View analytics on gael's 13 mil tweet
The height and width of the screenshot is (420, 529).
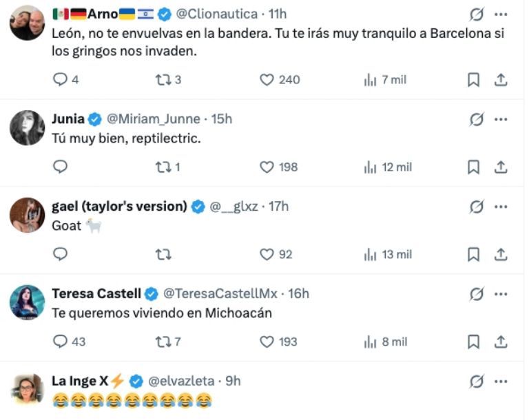pyautogui.click(x=371, y=255)
